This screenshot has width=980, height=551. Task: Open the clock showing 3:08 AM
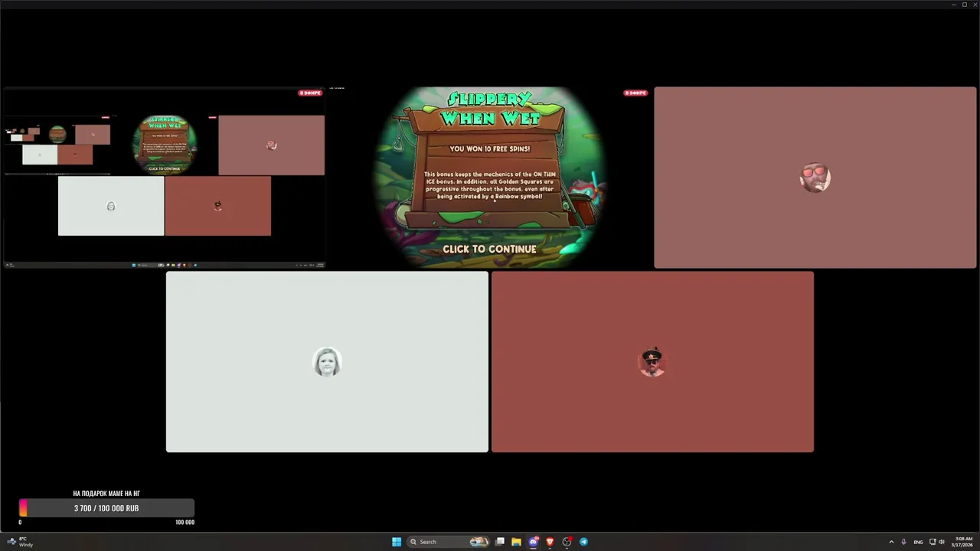(963, 542)
